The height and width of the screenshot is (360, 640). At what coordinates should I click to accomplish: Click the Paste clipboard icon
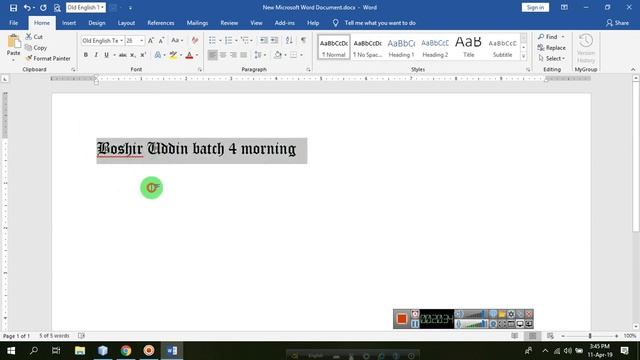(x=13, y=41)
